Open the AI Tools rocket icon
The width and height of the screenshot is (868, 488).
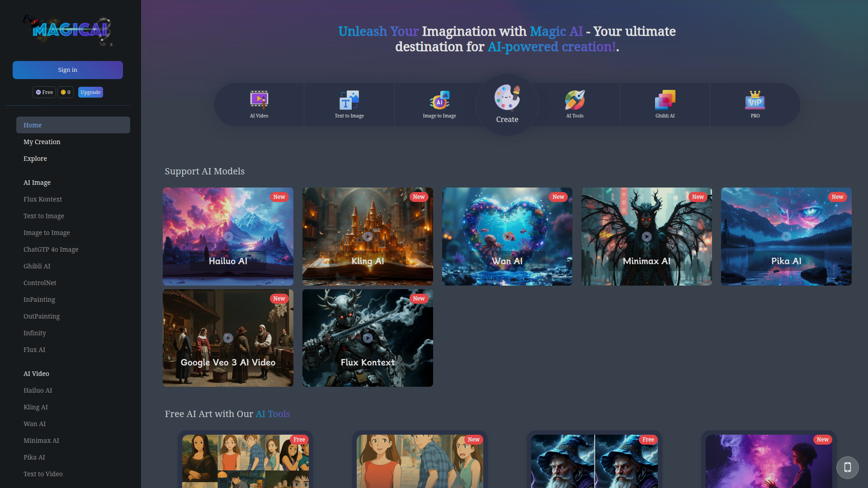click(575, 100)
